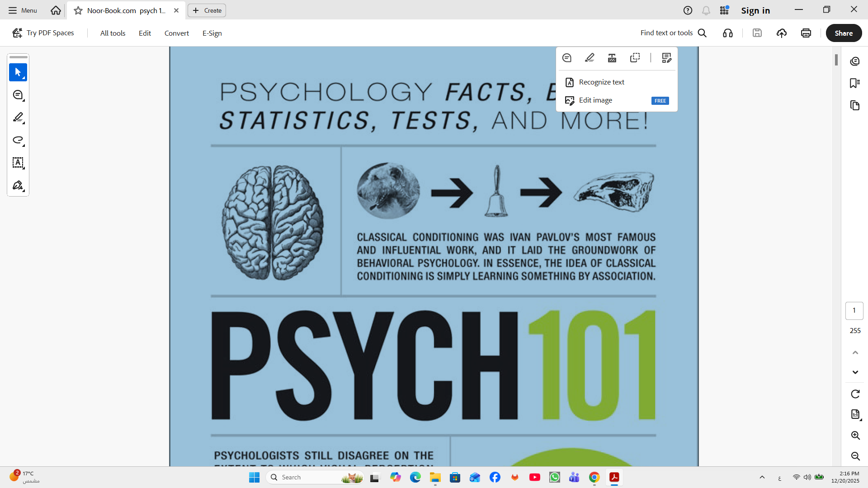Close the Noor-Book.com psych tab

coord(176,10)
